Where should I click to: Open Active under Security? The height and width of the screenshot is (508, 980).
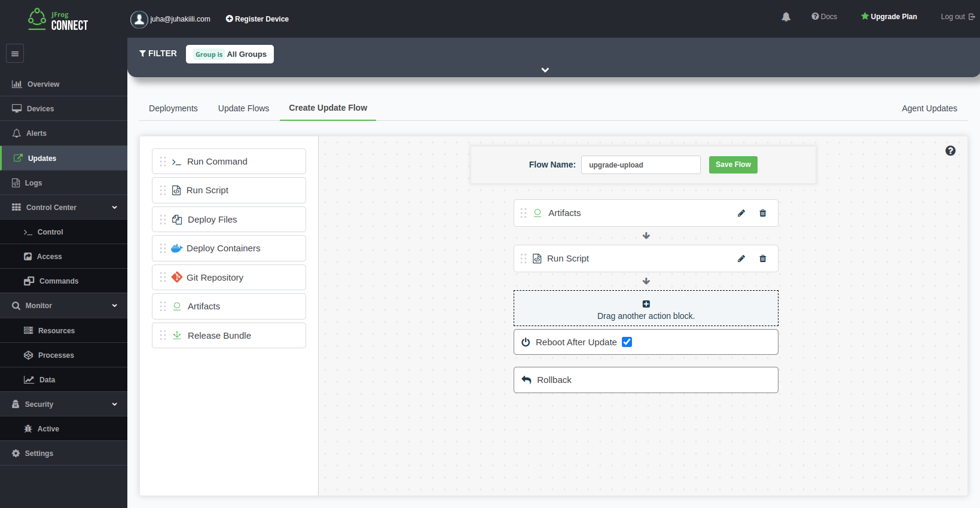tap(63, 429)
